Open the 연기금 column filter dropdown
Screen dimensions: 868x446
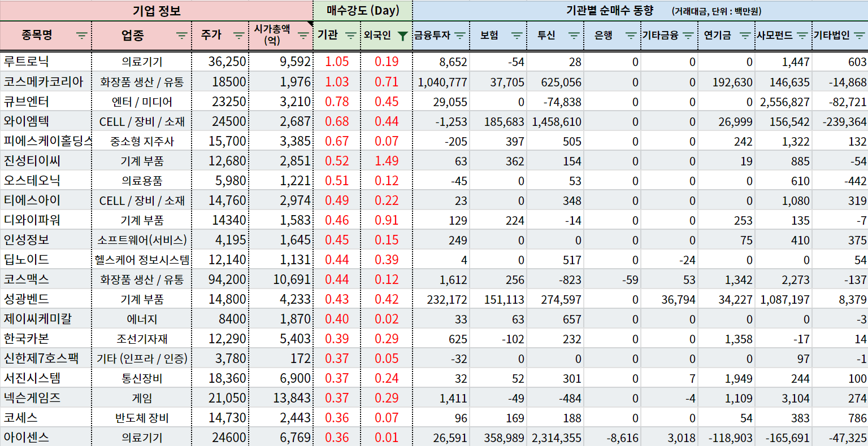coord(745,36)
